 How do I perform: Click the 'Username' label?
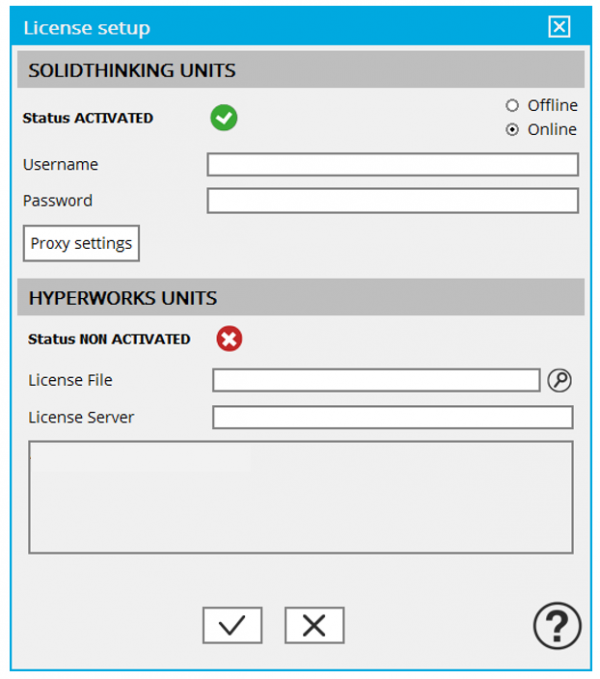[61, 165]
